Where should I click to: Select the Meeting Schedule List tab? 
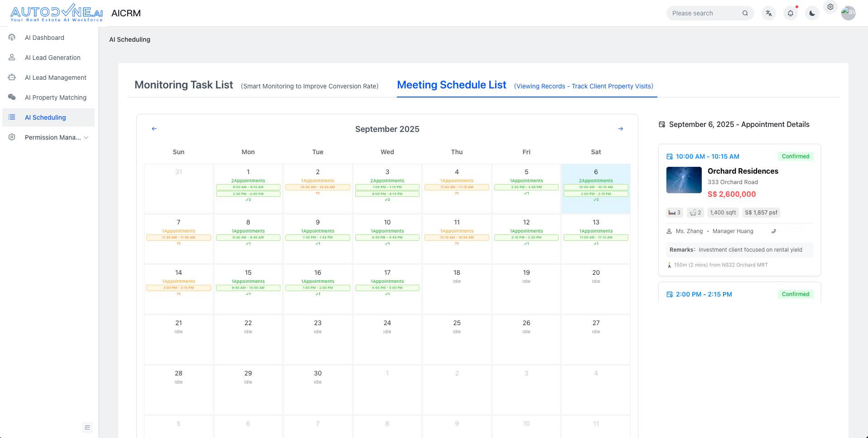(451, 85)
